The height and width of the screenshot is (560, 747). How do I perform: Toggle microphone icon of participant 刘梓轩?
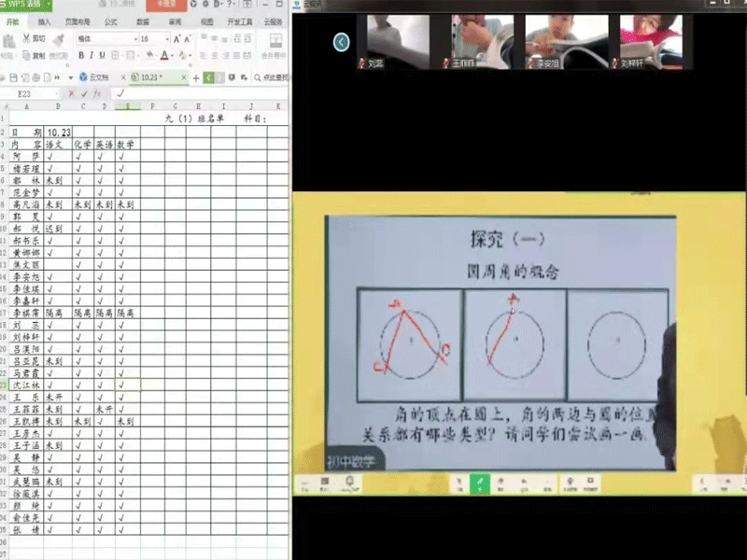615,63
